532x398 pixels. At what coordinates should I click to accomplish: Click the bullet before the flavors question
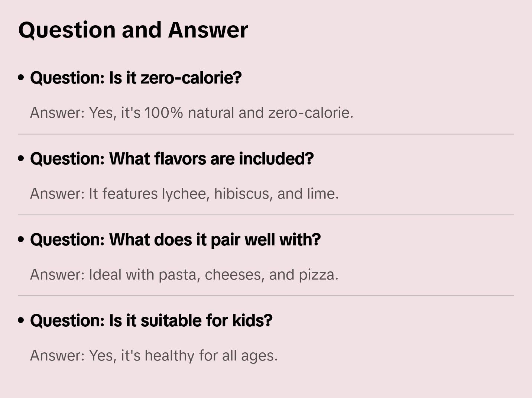21,159
